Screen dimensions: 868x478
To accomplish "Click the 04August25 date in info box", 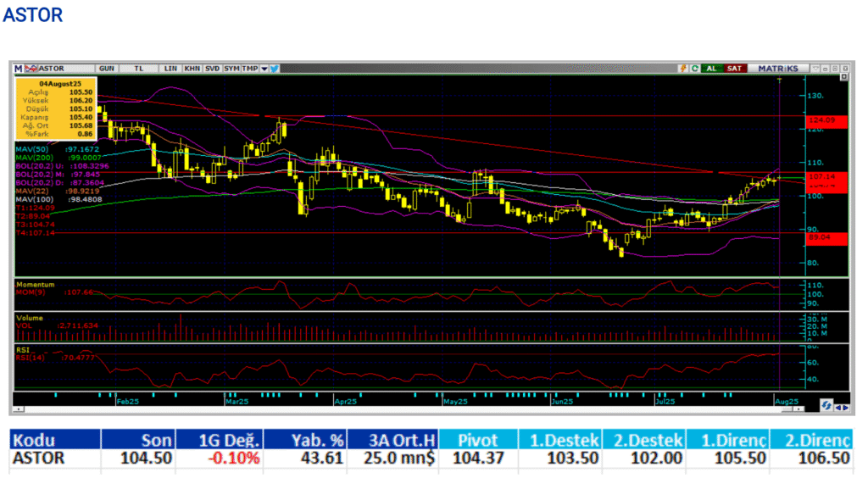I will pyautogui.click(x=60, y=84).
